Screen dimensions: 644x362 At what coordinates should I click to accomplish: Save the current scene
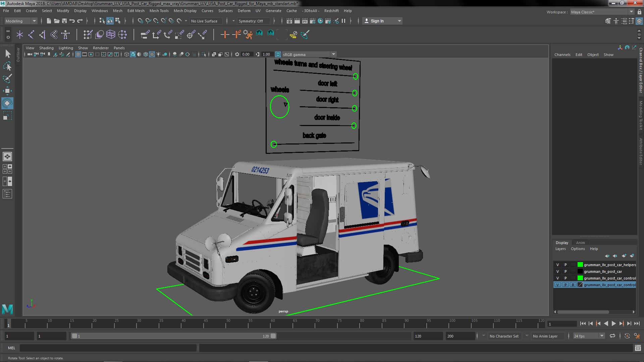(64, 21)
